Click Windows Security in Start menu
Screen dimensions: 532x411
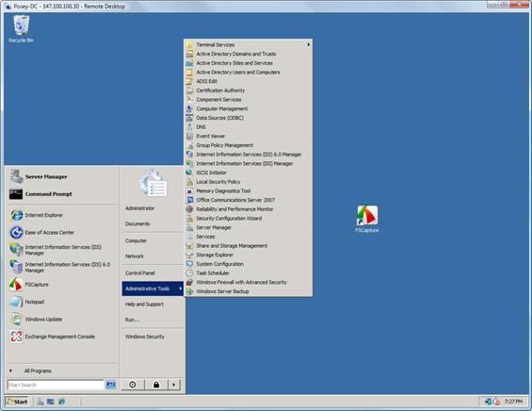145,337
